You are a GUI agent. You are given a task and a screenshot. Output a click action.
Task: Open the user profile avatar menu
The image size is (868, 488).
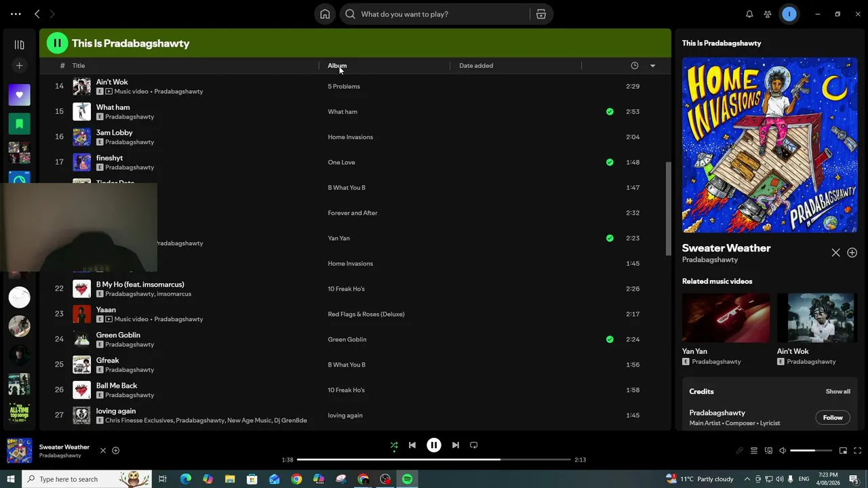[789, 14]
